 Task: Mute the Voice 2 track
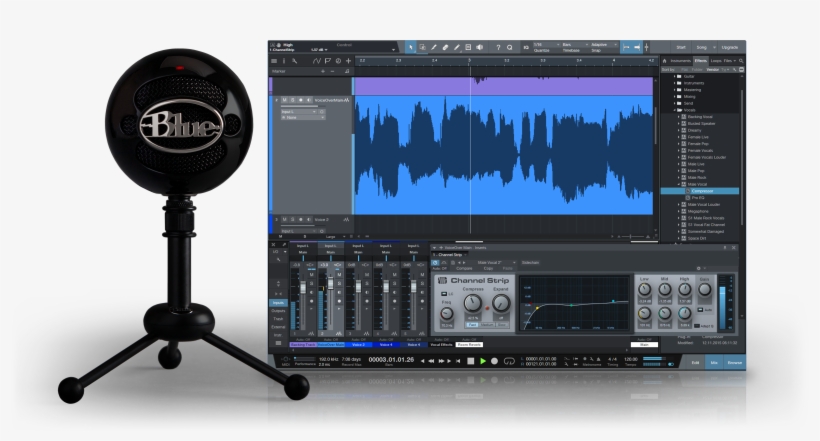[x=284, y=220]
